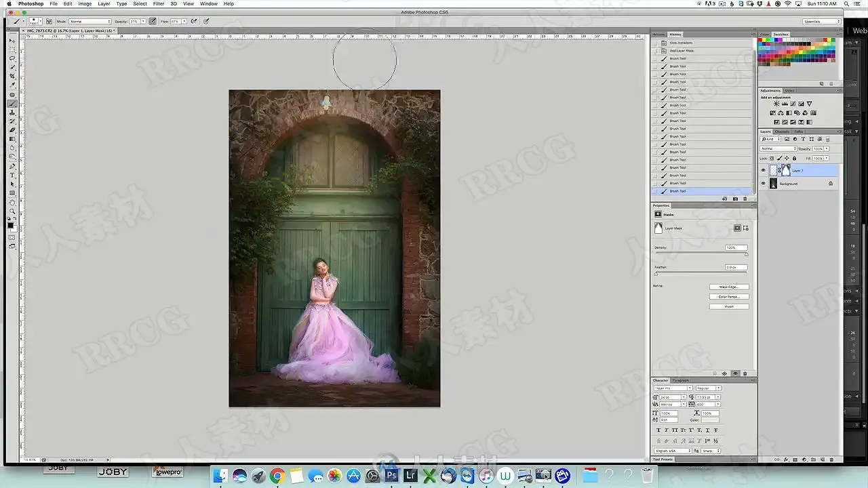Toggle visibility of Layer 1

tap(763, 170)
